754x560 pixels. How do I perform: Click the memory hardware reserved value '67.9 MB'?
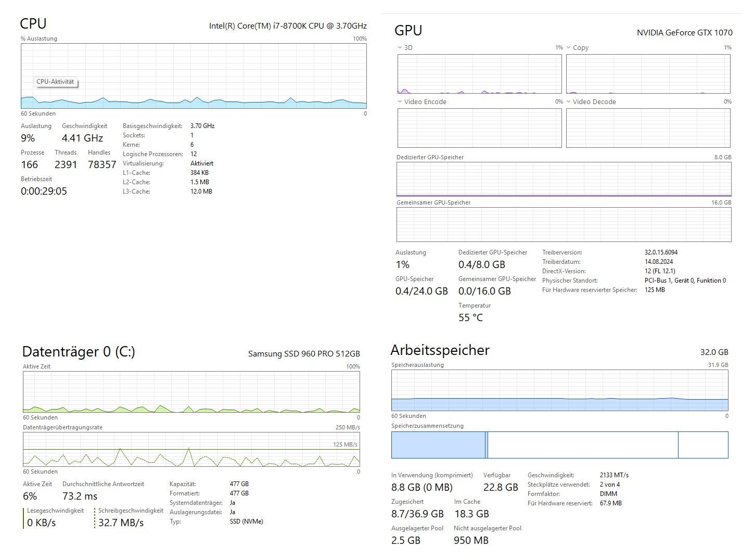pyautogui.click(x=610, y=503)
